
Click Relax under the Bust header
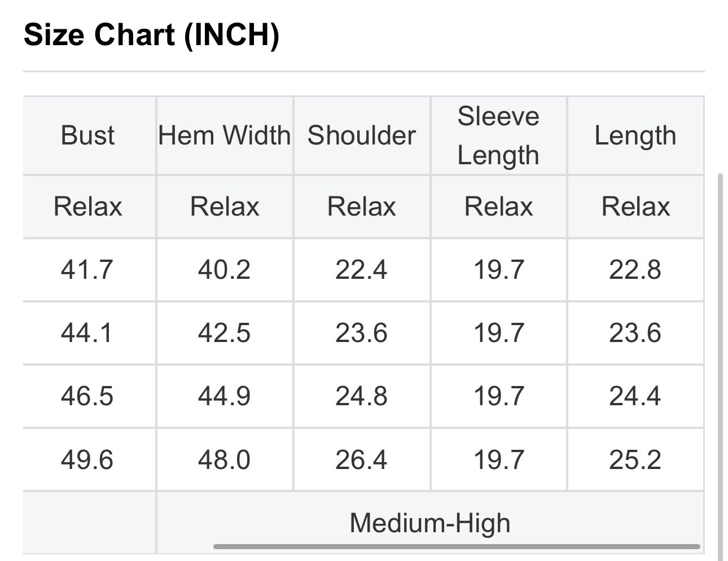pos(87,207)
